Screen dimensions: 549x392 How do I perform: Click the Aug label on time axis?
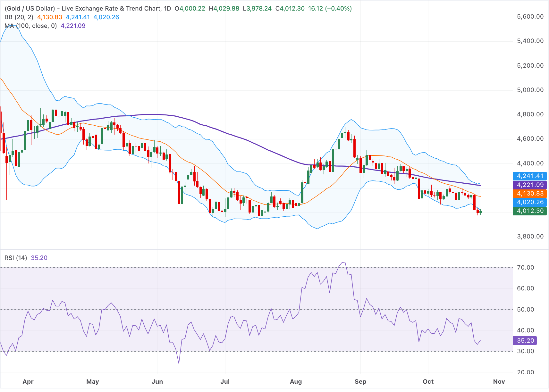296,381
